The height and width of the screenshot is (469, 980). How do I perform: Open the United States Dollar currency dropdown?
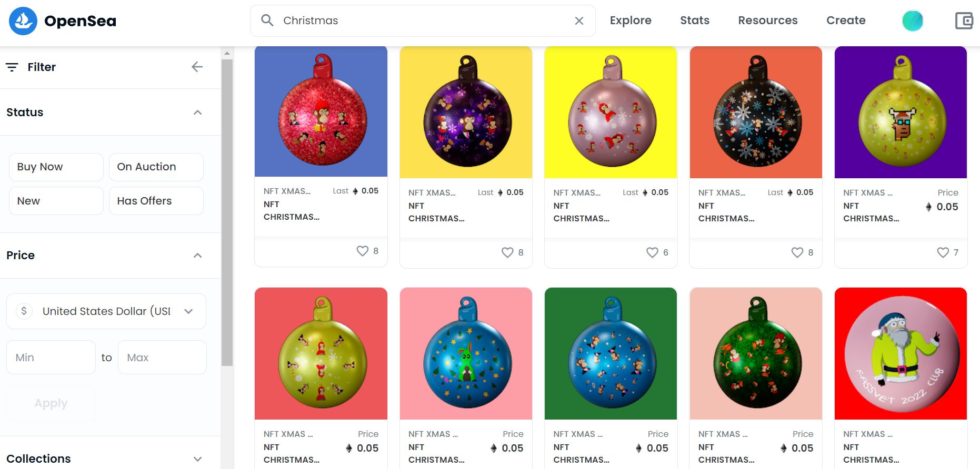coord(106,311)
